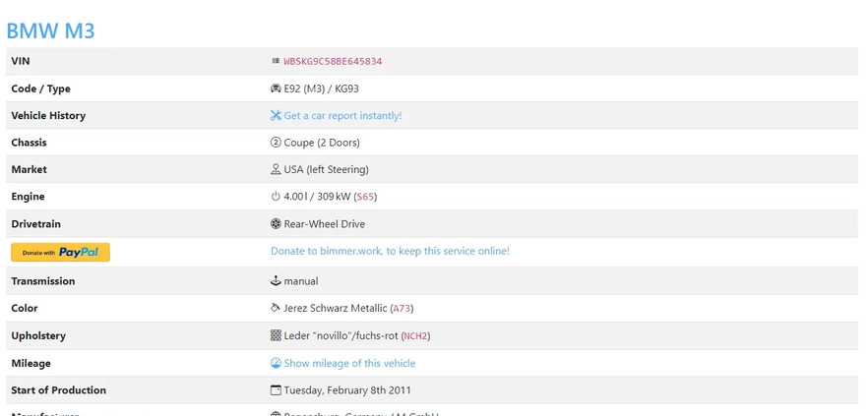Screen dimensions: 868x416
Task: Click the power icon beside 4.00 l engine
Action: (276, 197)
